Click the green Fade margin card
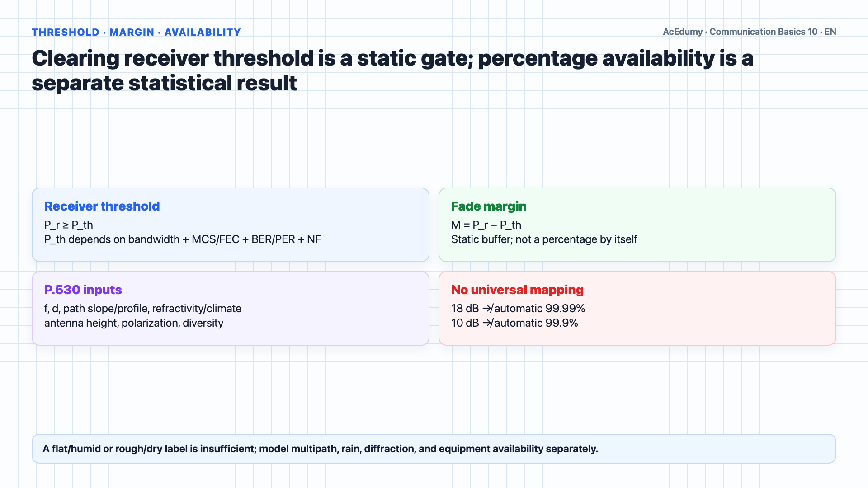 (x=637, y=225)
